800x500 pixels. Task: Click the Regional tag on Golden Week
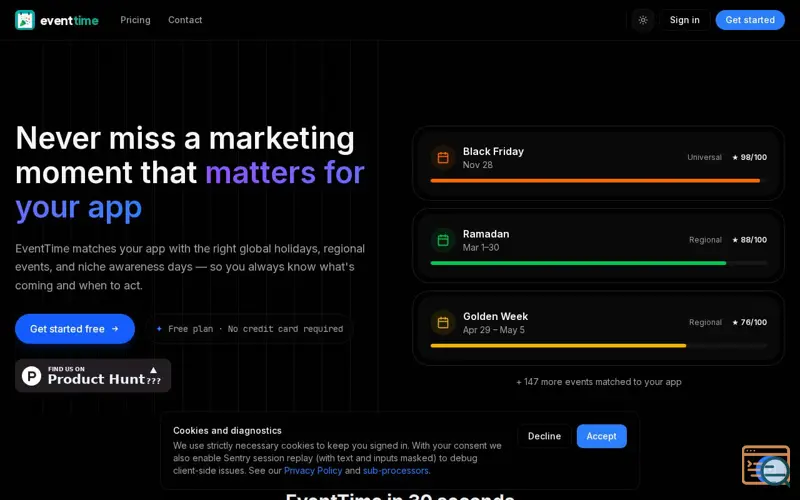click(706, 322)
